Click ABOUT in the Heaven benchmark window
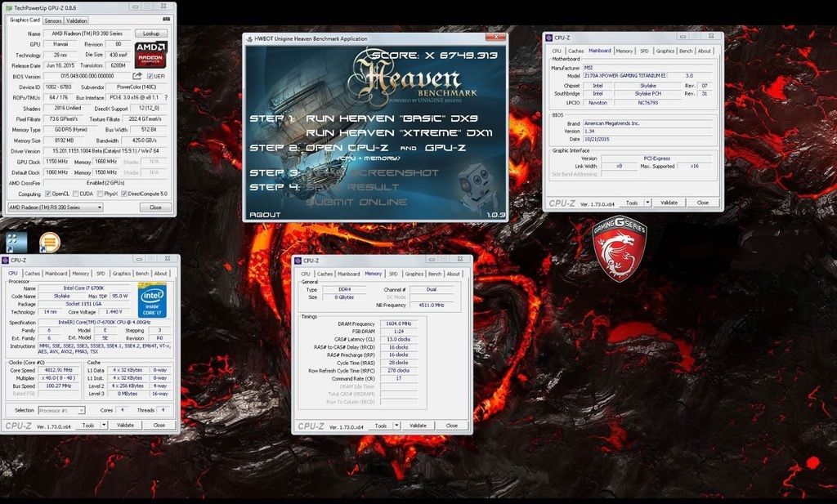 tap(265, 214)
